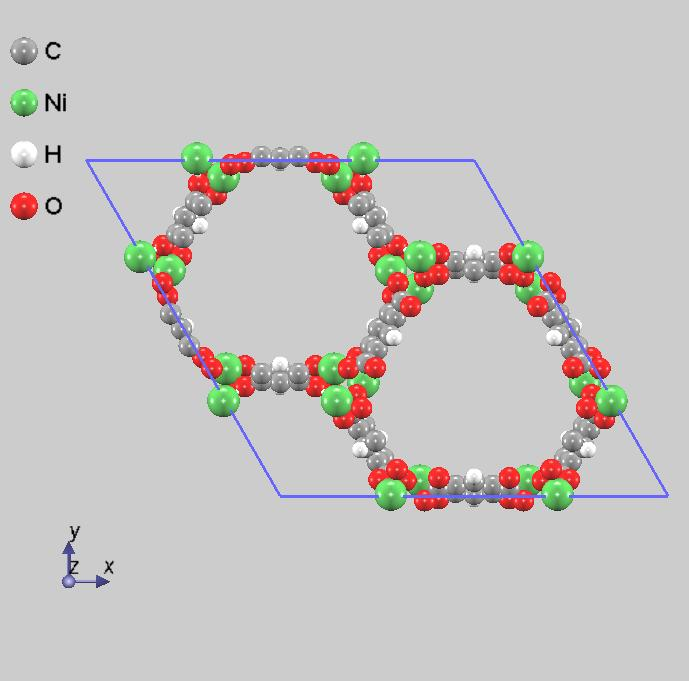Viewport: 689px width, 681px height.
Task: Click the 'x' axis label on the orientation triad
Action: (x=109, y=567)
